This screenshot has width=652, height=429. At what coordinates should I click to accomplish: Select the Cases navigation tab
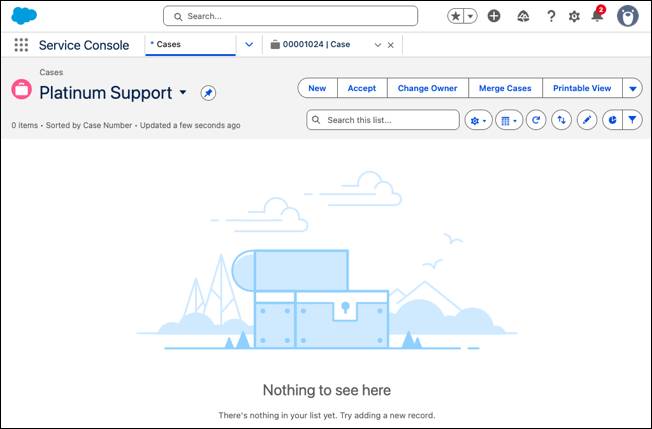(190, 44)
